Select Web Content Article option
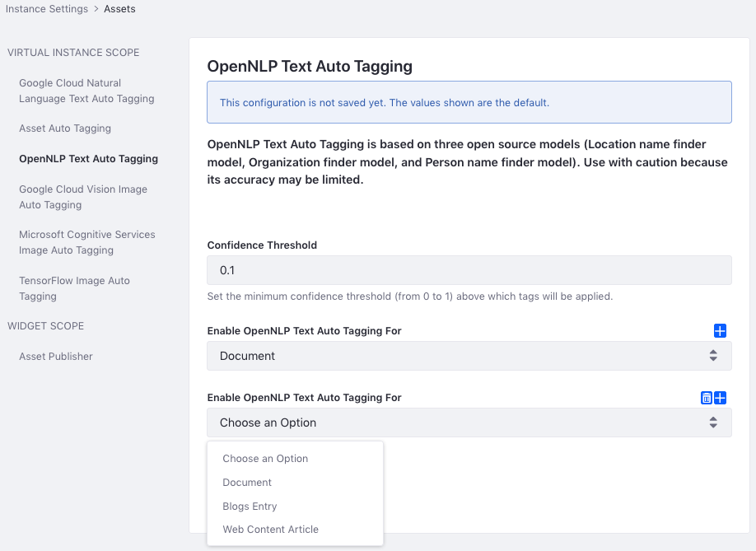The width and height of the screenshot is (756, 551). [270, 530]
